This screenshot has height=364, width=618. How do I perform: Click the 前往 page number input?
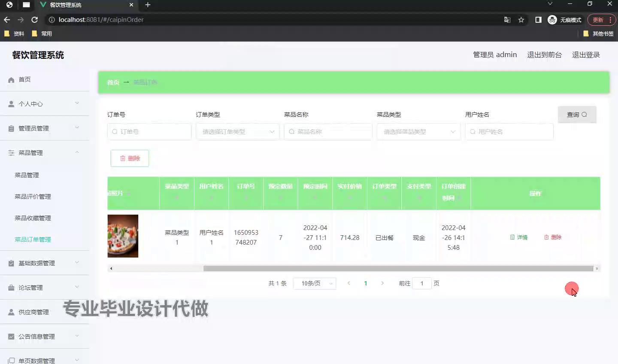422,283
